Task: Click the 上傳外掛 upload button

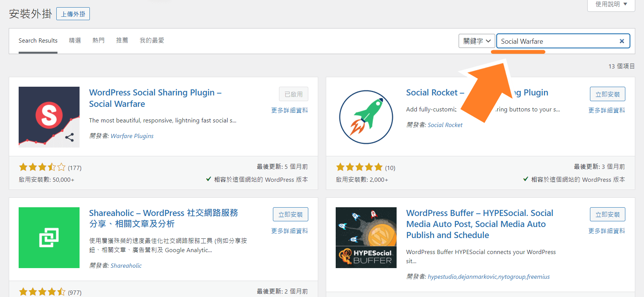Action: [x=73, y=14]
